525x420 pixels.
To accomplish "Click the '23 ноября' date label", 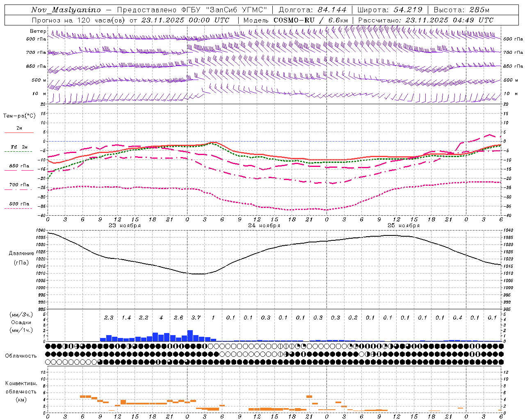I will 125,225.
